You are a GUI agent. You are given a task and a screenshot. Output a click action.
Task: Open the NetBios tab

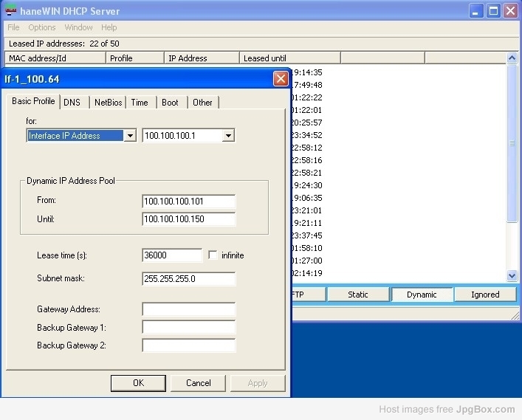point(108,103)
